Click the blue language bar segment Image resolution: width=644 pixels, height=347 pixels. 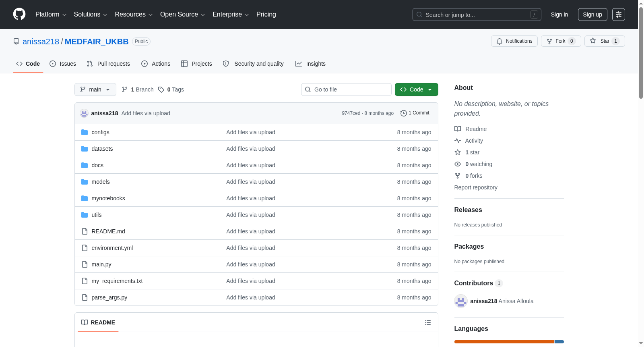559,342
